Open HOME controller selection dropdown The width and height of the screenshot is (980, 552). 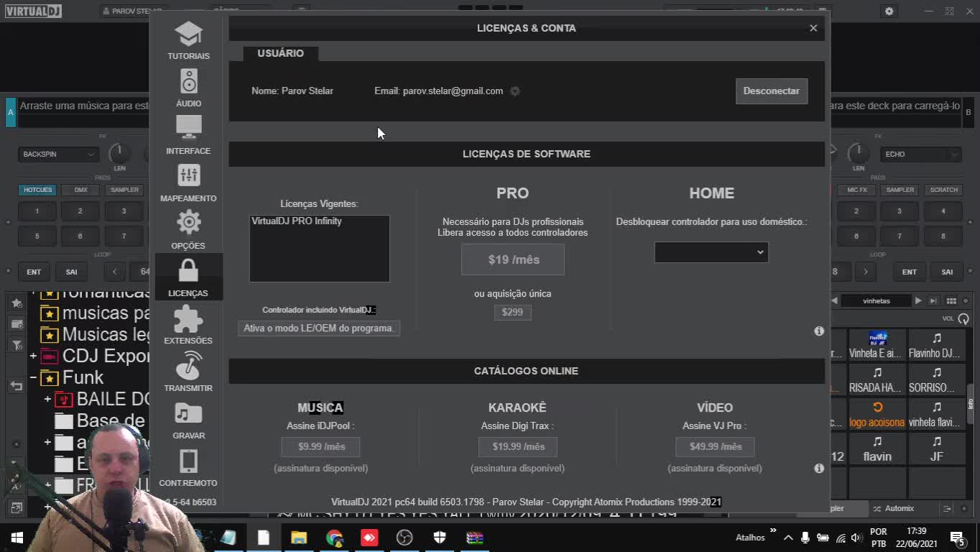pos(711,252)
